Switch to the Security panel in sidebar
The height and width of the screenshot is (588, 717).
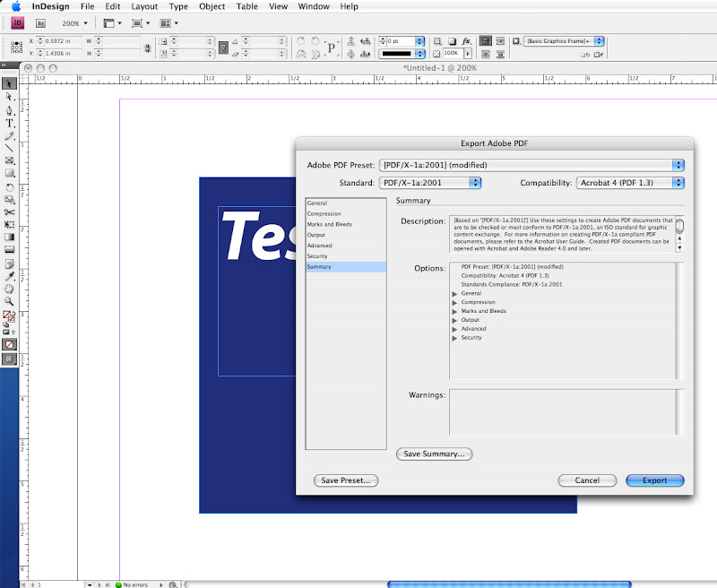click(318, 256)
